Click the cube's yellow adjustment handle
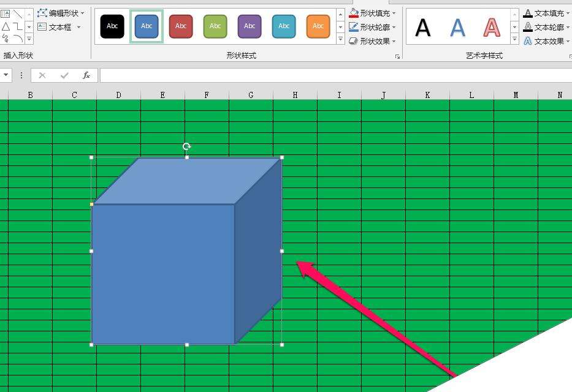The width and height of the screenshot is (572, 392). point(91,205)
